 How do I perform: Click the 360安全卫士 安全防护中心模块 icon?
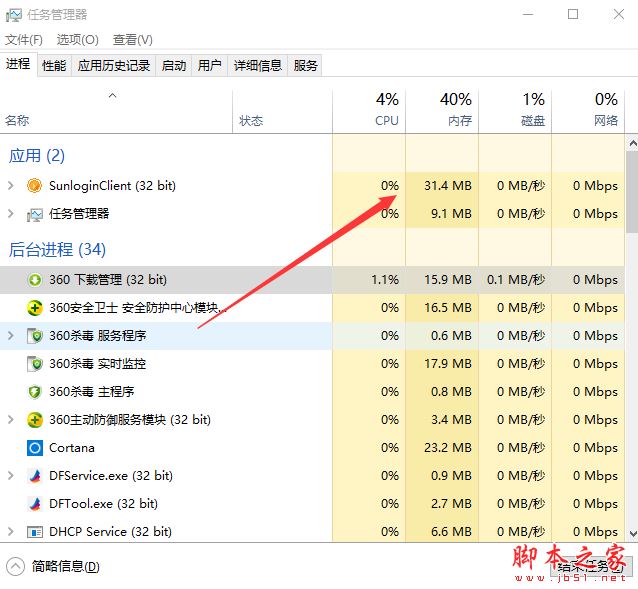[35, 308]
